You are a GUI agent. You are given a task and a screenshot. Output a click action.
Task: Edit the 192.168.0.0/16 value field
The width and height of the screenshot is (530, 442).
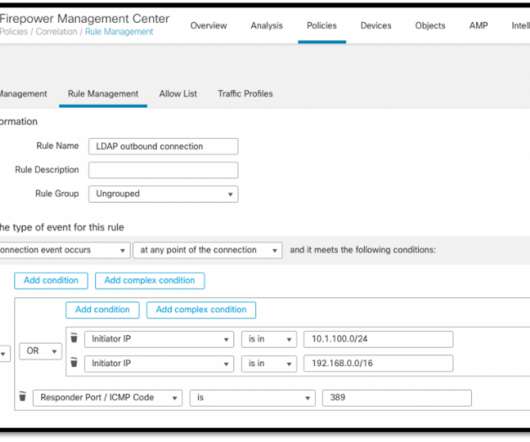coord(378,363)
